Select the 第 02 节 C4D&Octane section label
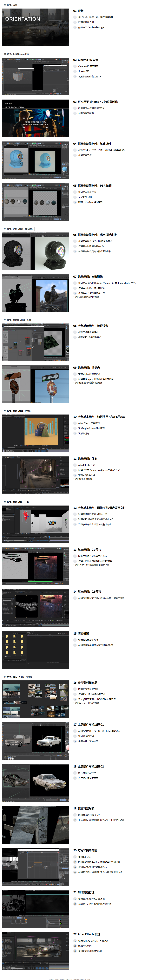This screenshot has width=145, height=980. (x=16, y=54)
